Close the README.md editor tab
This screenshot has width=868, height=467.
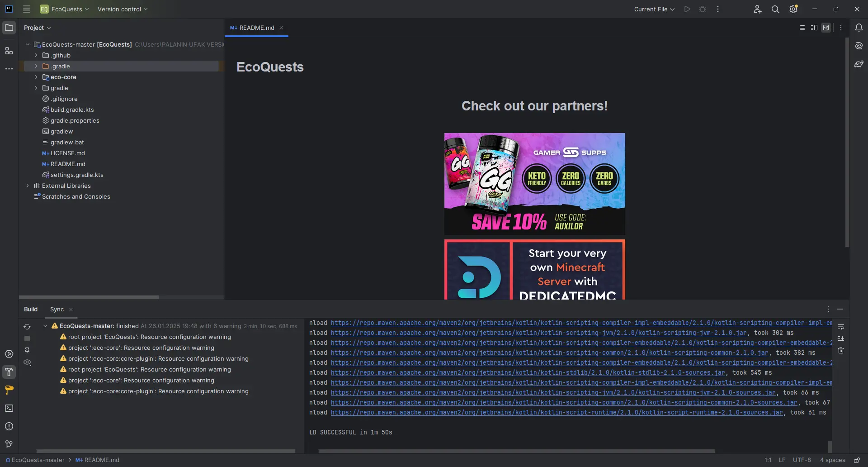(x=281, y=28)
